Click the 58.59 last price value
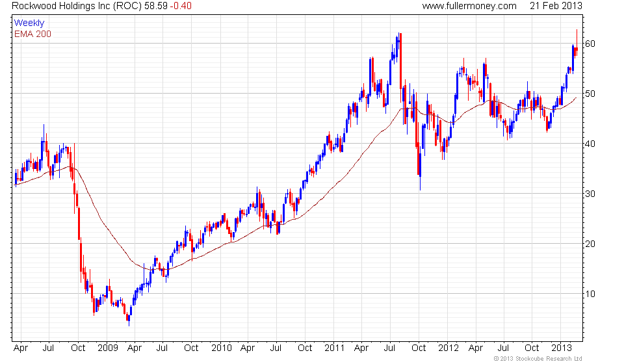Viewport: 637px width, 364px height. 155,6
